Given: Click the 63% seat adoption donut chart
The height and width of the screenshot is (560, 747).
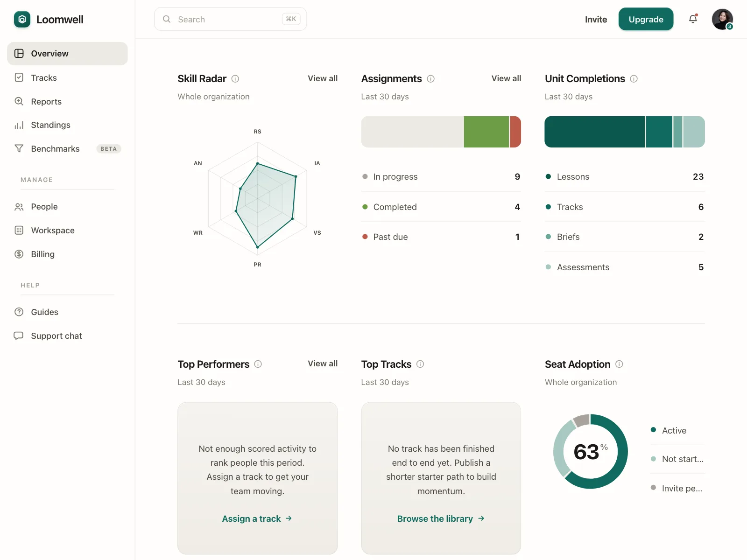Looking at the screenshot, I should coord(591,451).
